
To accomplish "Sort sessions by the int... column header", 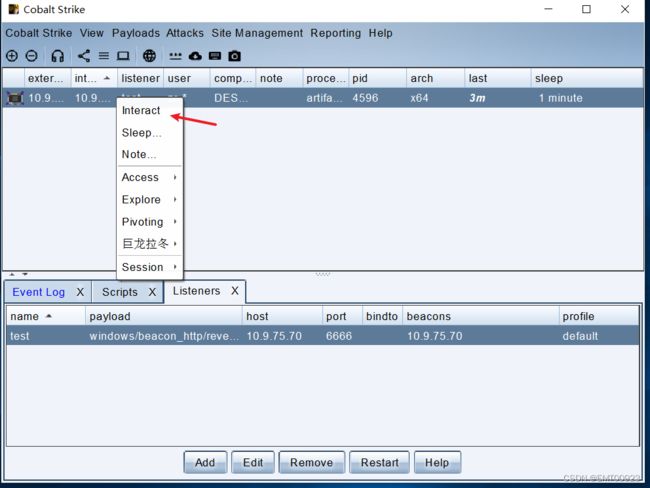I will pos(94,78).
